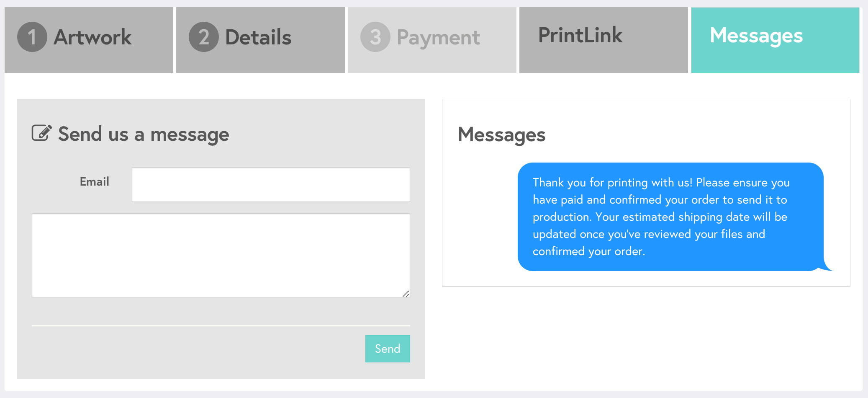Click the Messages panel heading
This screenshot has width=868, height=398.
click(501, 135)
